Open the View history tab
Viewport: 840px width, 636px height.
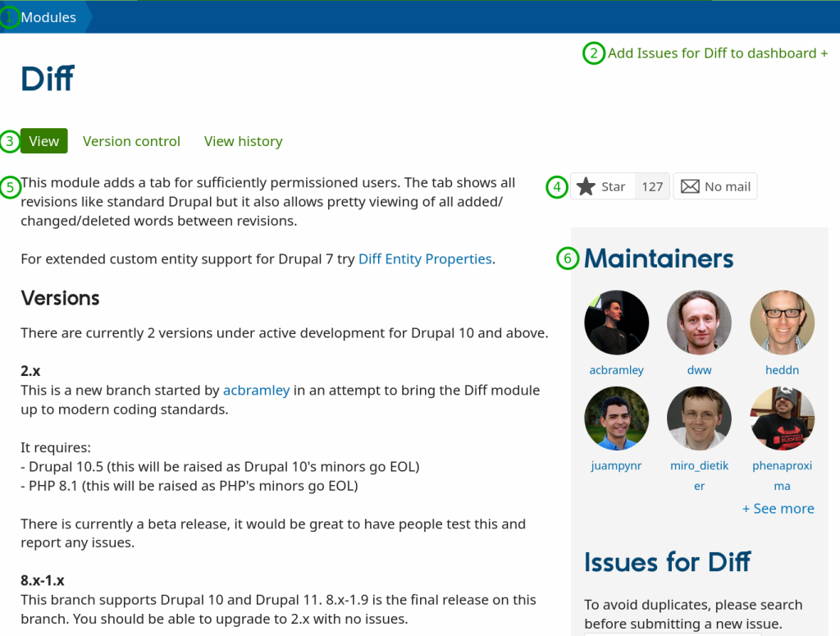coord(243,141)
